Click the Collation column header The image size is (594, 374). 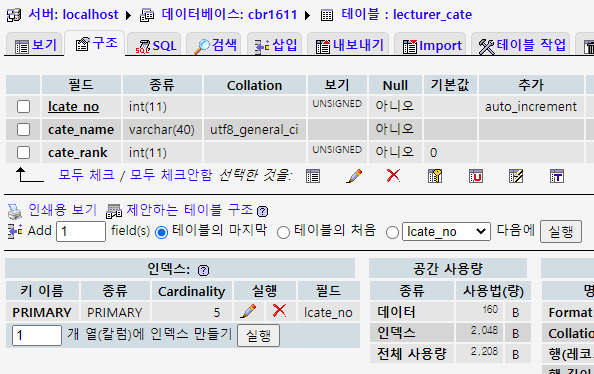[x=255, y=85]
